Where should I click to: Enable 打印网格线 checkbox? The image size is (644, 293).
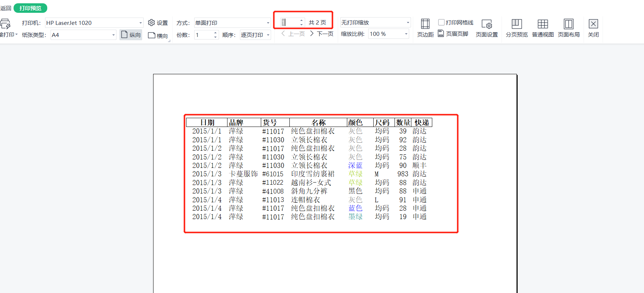(x=441, y=22)
